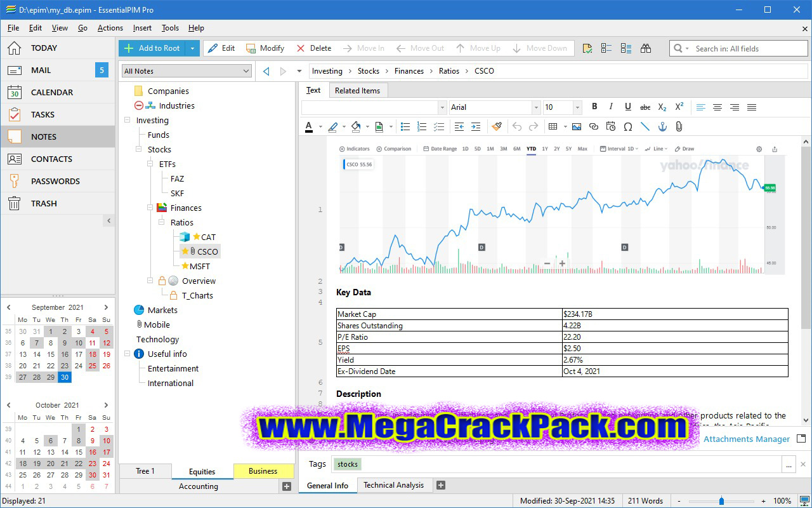Open the Actions menu

pos(110,28)
